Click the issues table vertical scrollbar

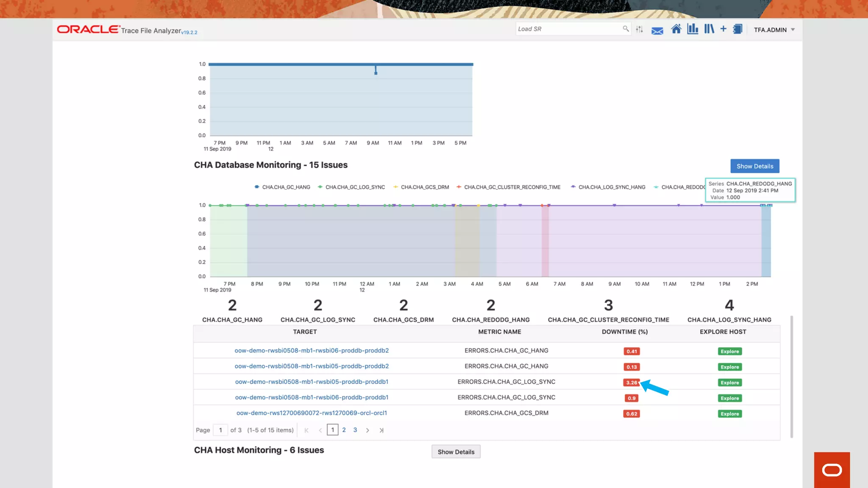coord(791,377)
